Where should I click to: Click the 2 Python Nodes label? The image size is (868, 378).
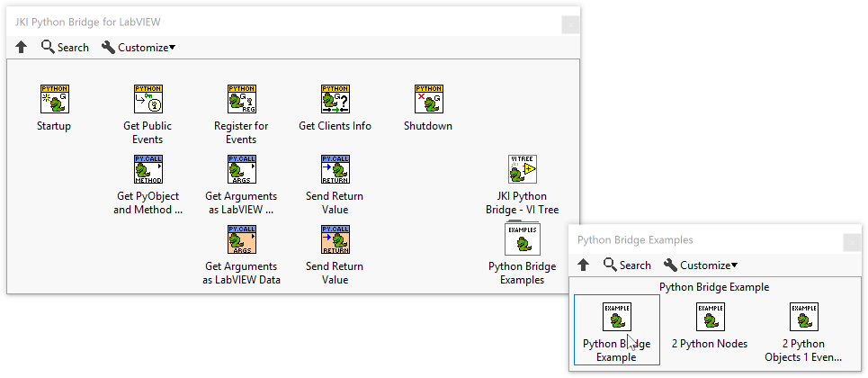[x=710, y=344]
